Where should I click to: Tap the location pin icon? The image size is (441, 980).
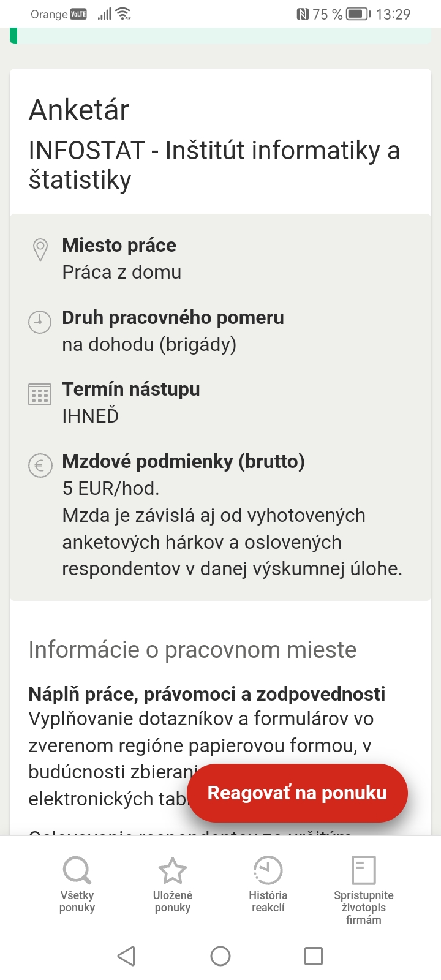(x=40, y=249)
